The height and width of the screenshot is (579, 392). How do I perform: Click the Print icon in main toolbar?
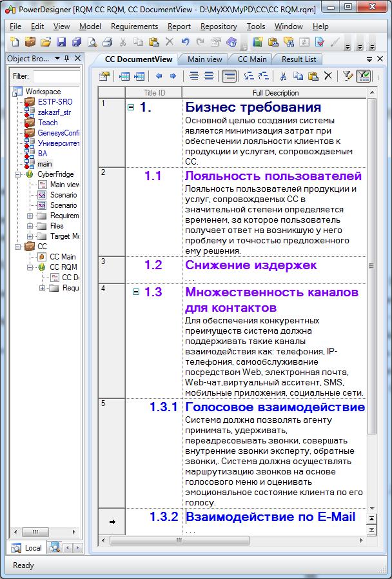pos(107,42)
